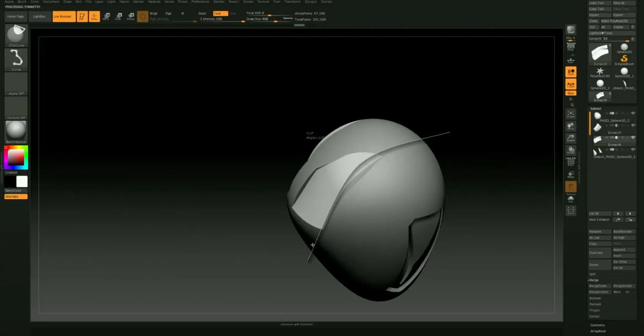Toggle the Perp perspective button
The height and width of the screenshot is (336, 644).
click(x=571, y=47)
